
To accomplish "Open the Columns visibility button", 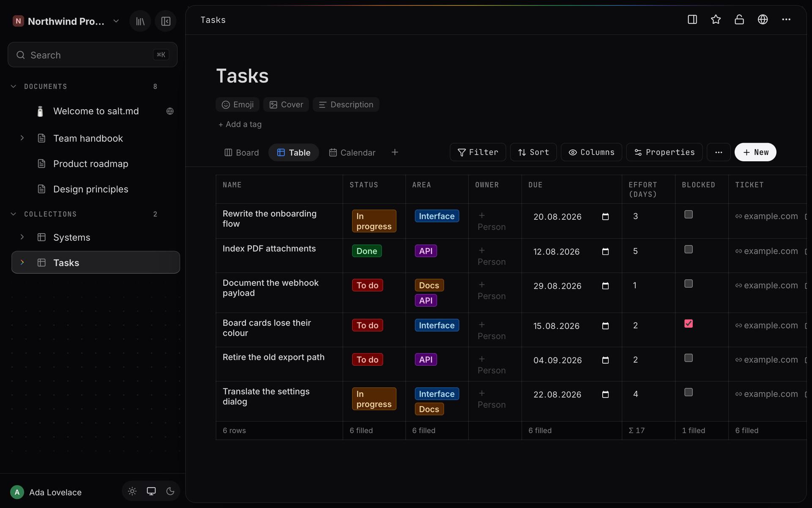I will 591,152.
